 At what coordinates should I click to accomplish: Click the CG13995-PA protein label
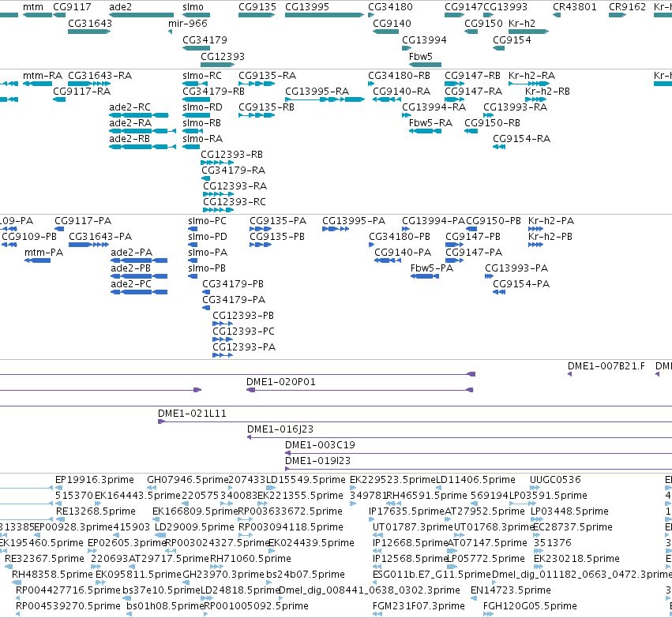[354, 221]
